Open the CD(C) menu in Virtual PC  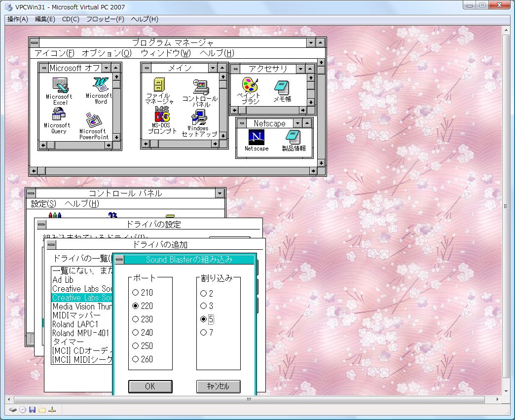(x=71, y=19)
